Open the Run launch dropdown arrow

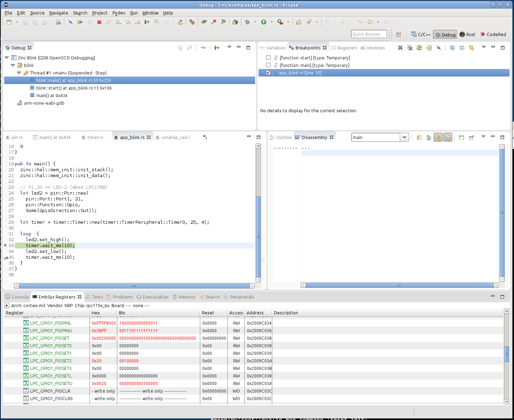[272, 22]
